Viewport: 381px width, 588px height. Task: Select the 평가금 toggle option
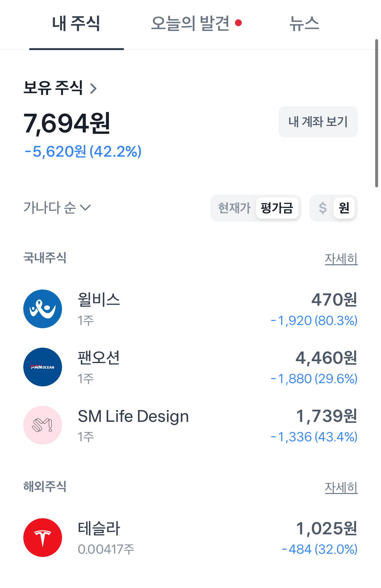(277, 208)
